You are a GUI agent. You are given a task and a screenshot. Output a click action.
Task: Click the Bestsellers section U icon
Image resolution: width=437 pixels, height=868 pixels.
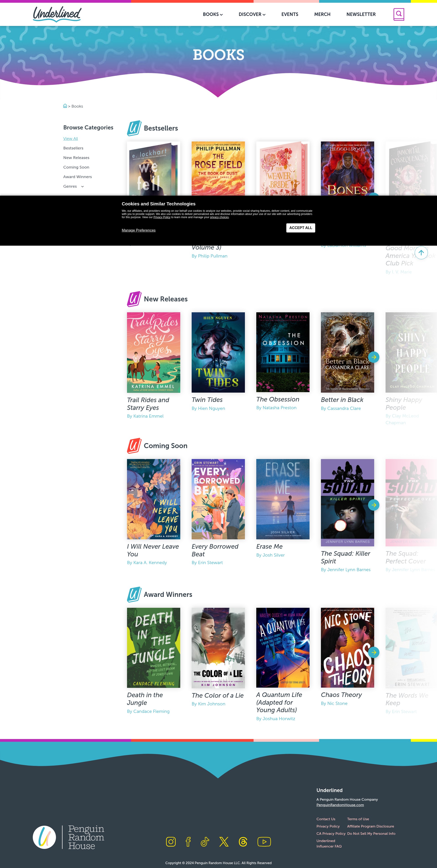[x=134, y=128]
